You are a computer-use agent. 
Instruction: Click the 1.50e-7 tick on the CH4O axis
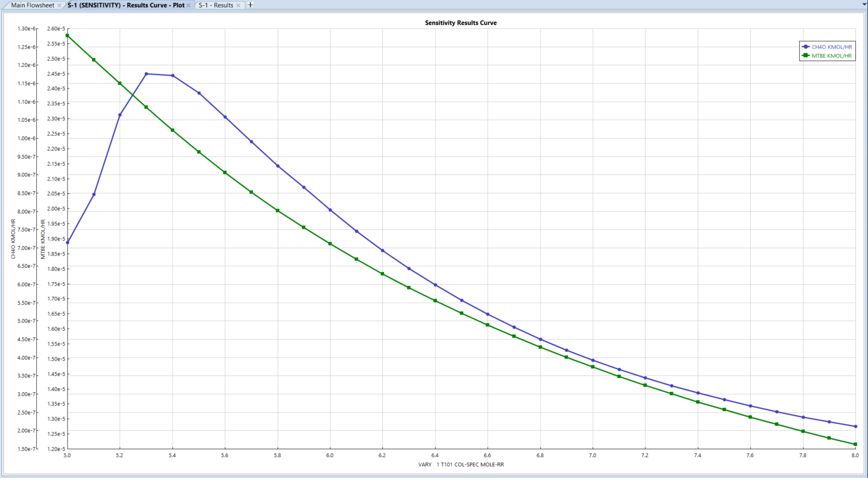(27, 449)
